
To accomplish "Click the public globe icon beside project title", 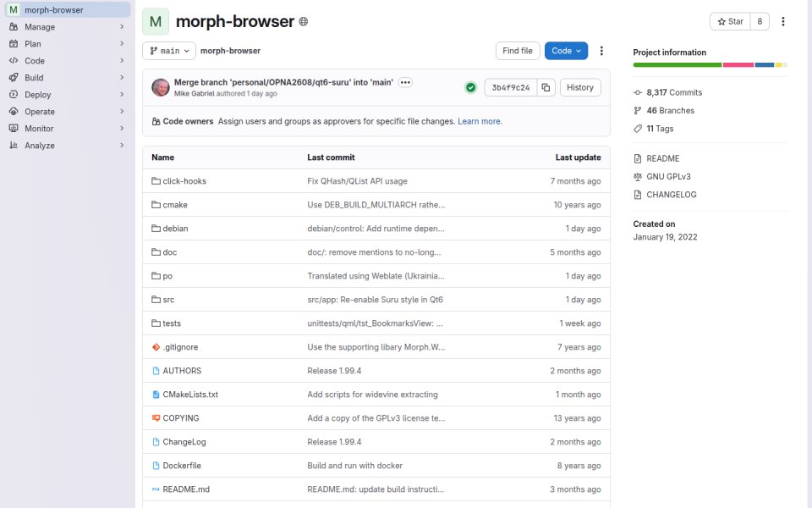I will [x=304, y=22].
